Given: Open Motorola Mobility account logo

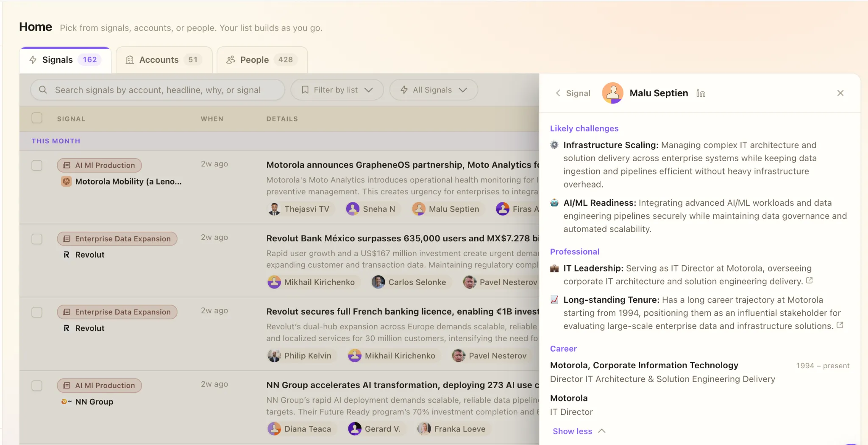Looking at the screenshot, I should 67,182.
